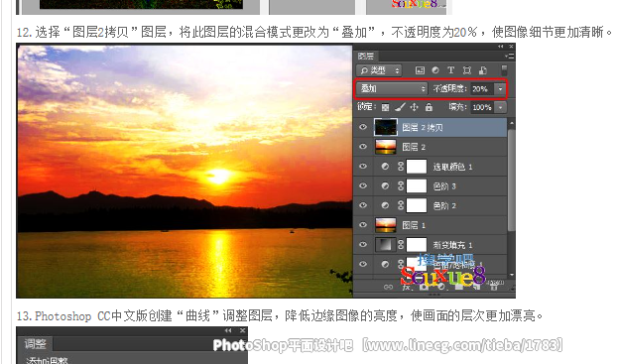The height and width of the screenshot is (364, 618).
Task: Click the 选取颜色 1 layer name
Action: point(453,167)
